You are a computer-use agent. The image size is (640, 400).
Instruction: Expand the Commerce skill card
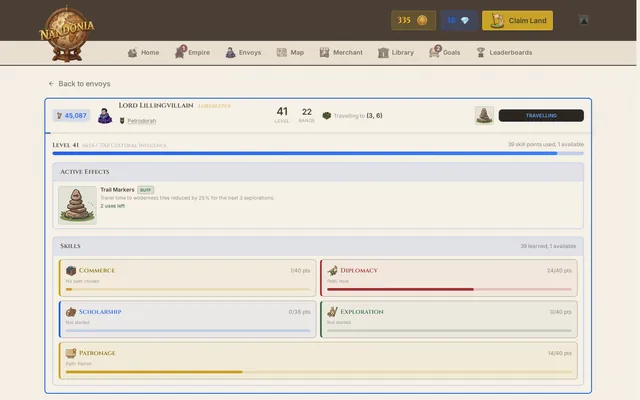coord(188,278)
